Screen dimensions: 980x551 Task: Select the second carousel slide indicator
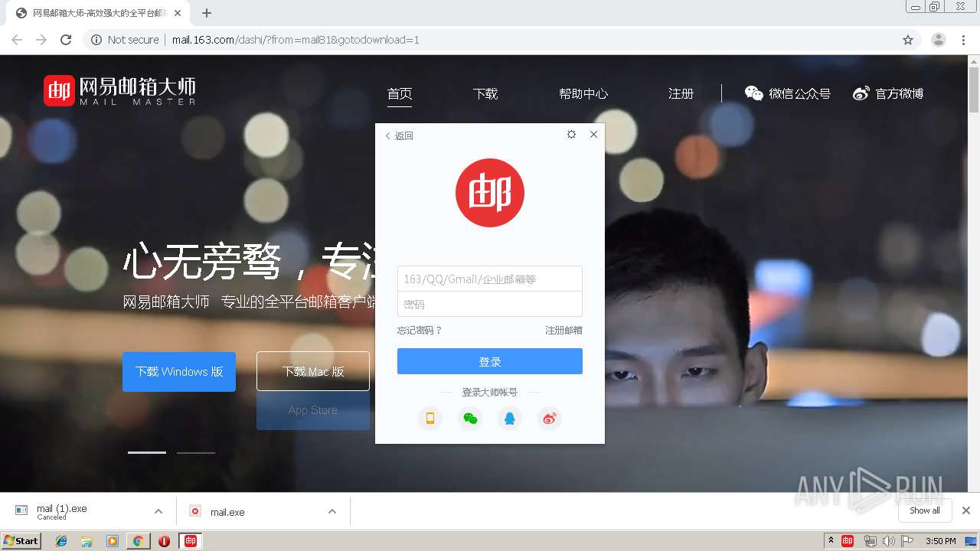[x=196, y=452]
